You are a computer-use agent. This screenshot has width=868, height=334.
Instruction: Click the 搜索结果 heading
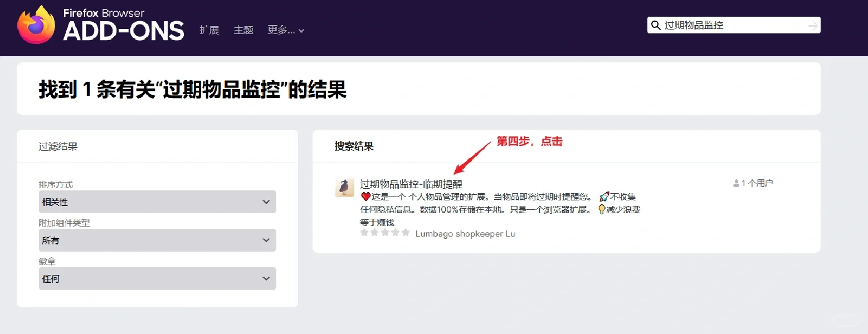(x=354, y=146)
